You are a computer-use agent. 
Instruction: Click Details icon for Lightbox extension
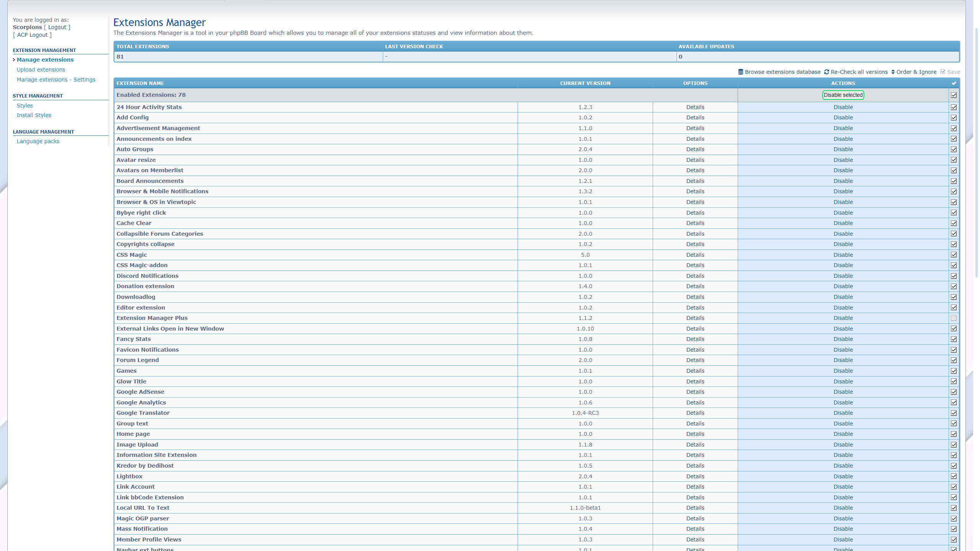695,476
